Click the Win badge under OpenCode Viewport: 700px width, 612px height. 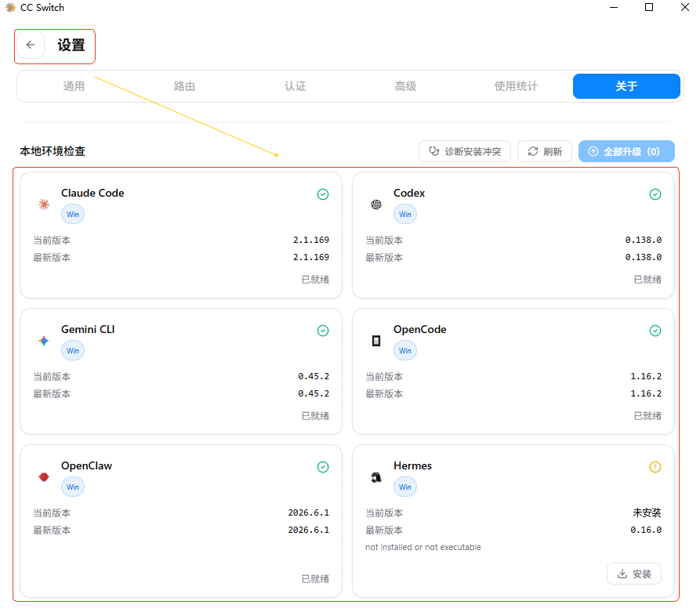point(405,351)
